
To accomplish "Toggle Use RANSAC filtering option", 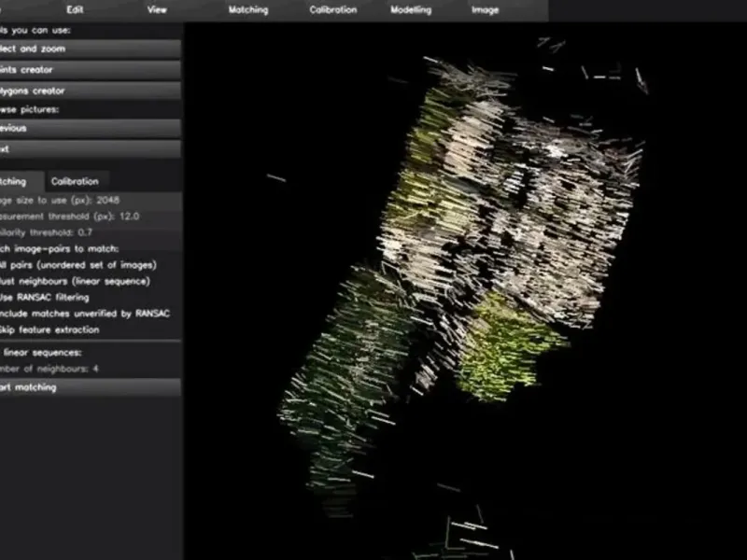I will (x=44, y=297).
